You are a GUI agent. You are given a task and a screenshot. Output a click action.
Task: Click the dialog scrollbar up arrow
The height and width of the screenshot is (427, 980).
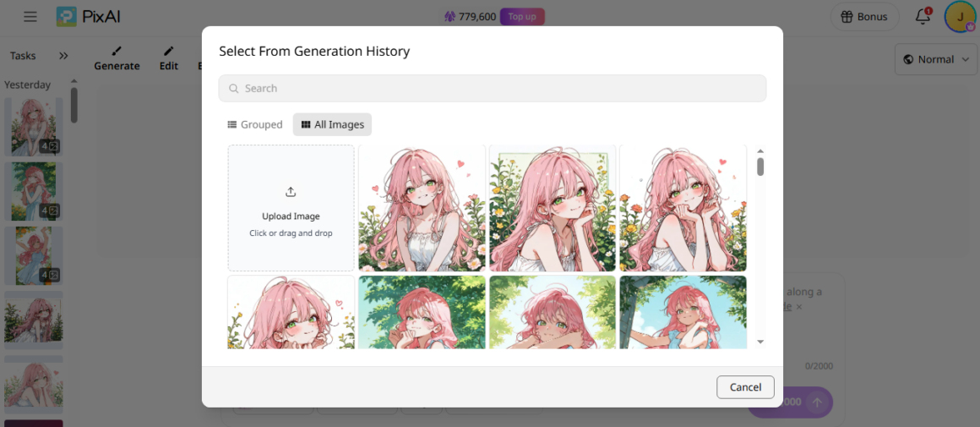tap(760, 151)
